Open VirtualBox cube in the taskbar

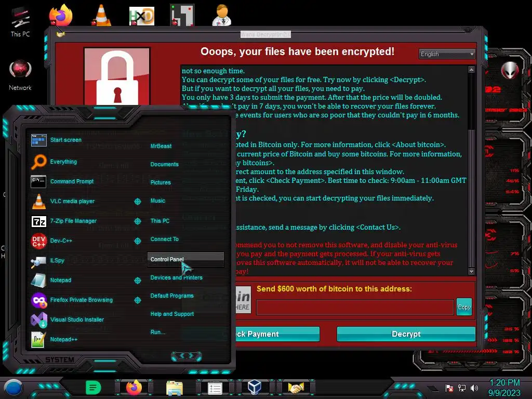pos(255,388)
